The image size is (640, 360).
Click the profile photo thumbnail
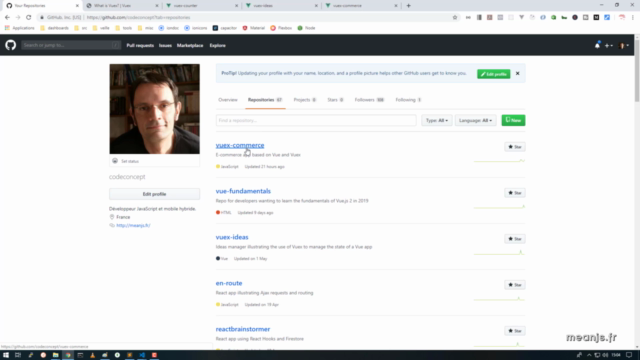click(x=154, y=109)
